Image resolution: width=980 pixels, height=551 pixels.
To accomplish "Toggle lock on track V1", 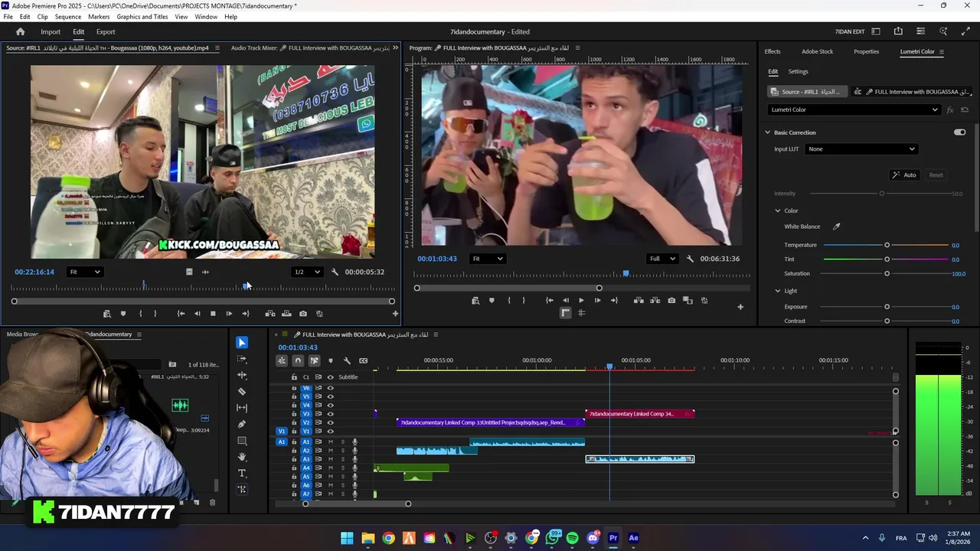I will [294, 432].
